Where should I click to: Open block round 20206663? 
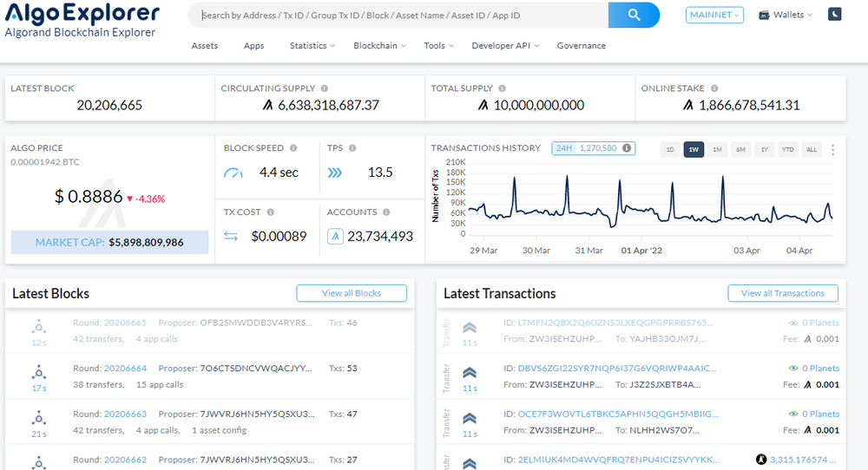coord(125,415)
